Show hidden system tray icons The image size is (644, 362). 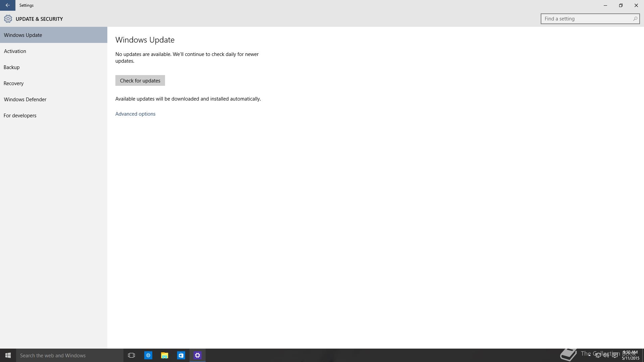[589, 355]
